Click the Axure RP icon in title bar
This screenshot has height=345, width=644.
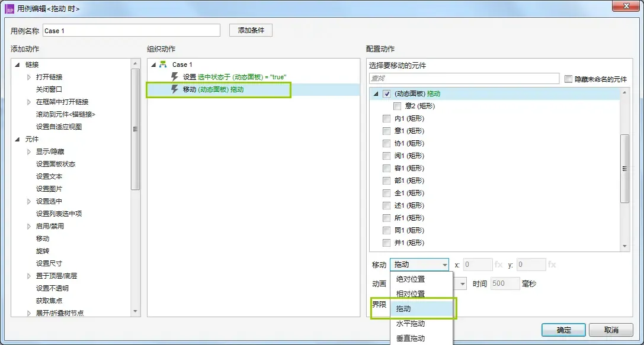(9, 9)
